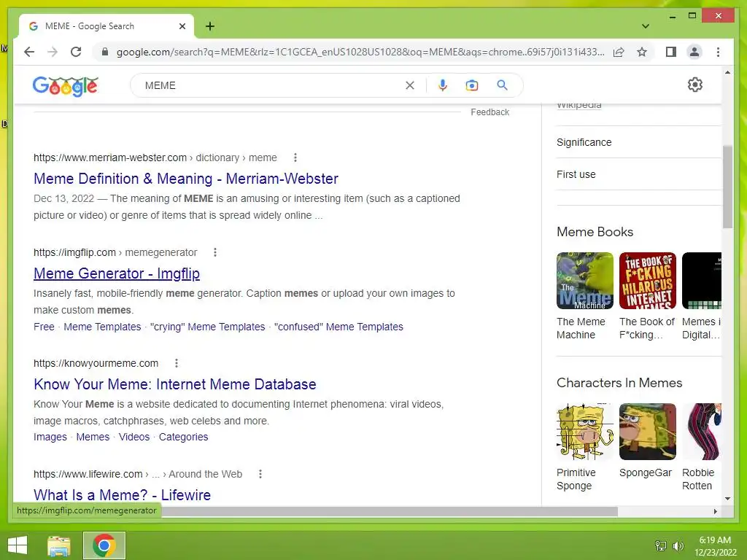
Task: Go to Google home via logo
Action: click(x=65, y=86)
